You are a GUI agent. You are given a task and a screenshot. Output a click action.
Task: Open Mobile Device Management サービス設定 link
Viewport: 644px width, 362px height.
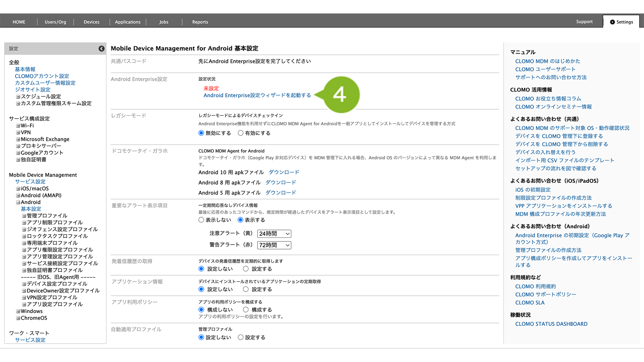pos(30,182)
